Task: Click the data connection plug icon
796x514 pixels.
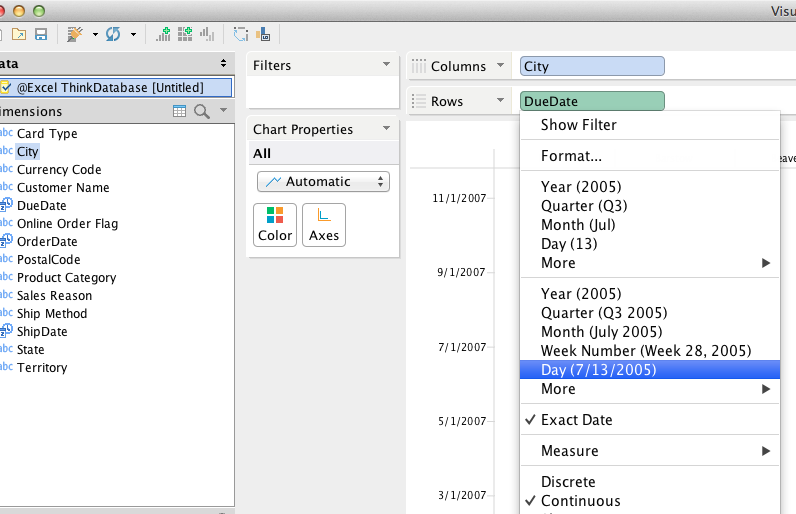Action: [75, 34]
